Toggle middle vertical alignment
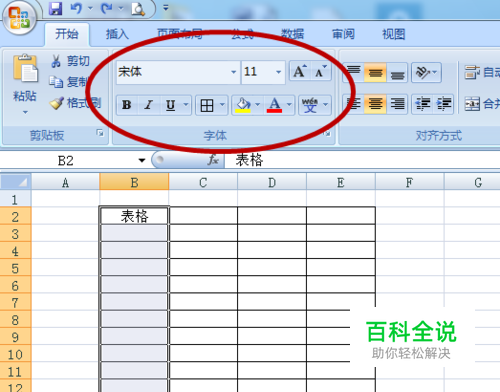The height and width of the screenshot is (392, 500). (x=375, y=72)
